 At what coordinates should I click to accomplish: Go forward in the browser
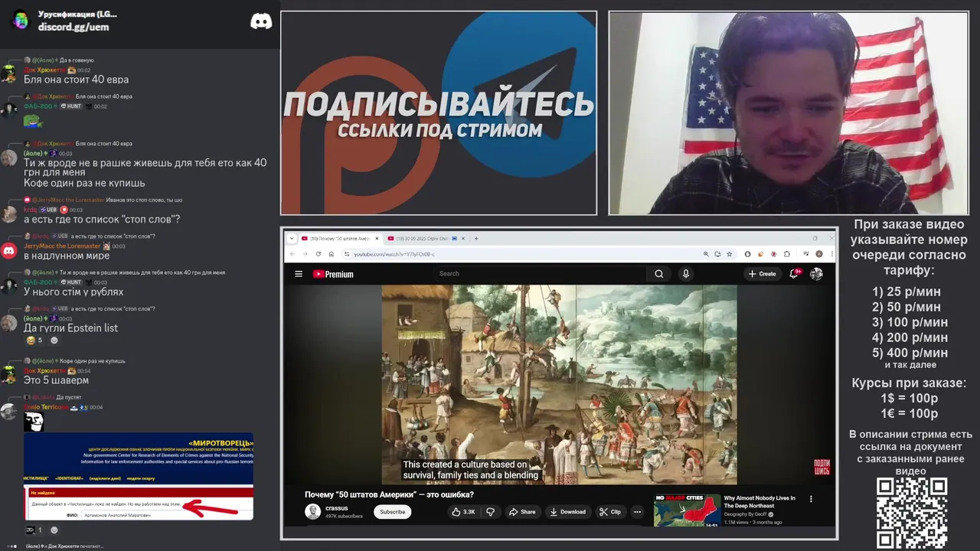tap(305, 254)
